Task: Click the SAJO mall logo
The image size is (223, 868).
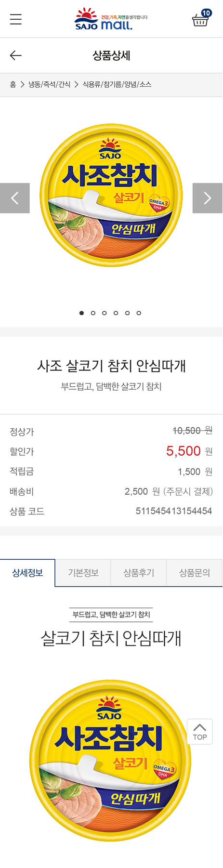Action: (x=111, y=19)
